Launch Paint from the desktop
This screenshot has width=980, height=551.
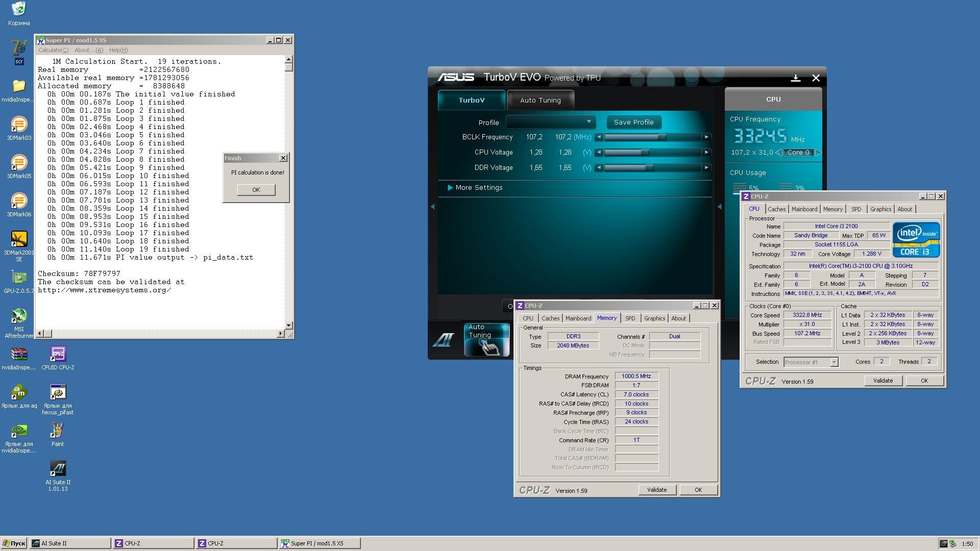pos(58,431)
